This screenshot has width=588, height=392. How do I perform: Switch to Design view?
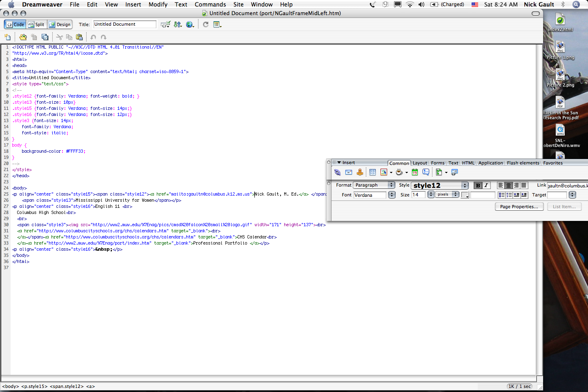pyautogui.click(x=60, y=24)
